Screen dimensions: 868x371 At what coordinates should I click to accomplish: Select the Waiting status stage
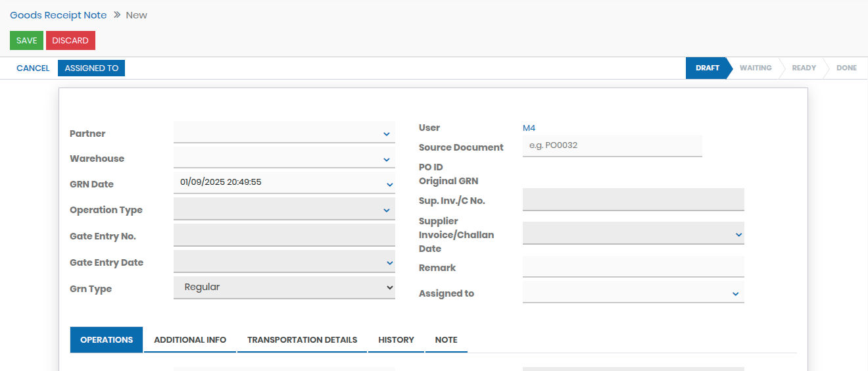755,68
